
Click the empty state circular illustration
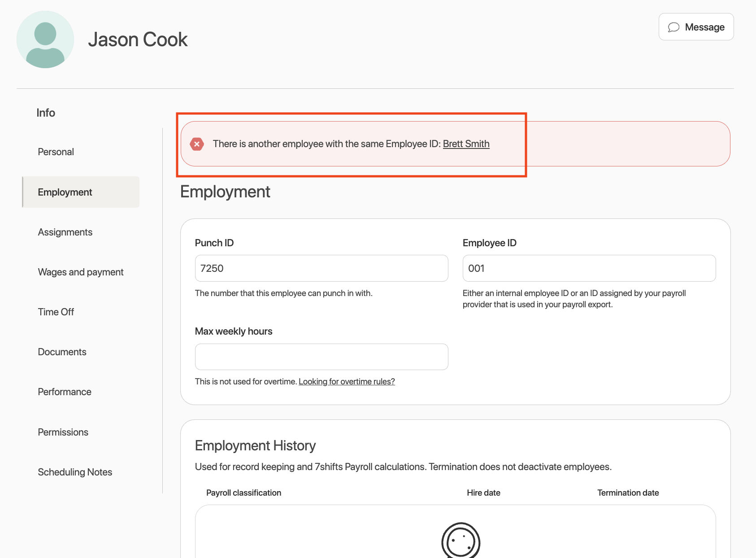461,541
